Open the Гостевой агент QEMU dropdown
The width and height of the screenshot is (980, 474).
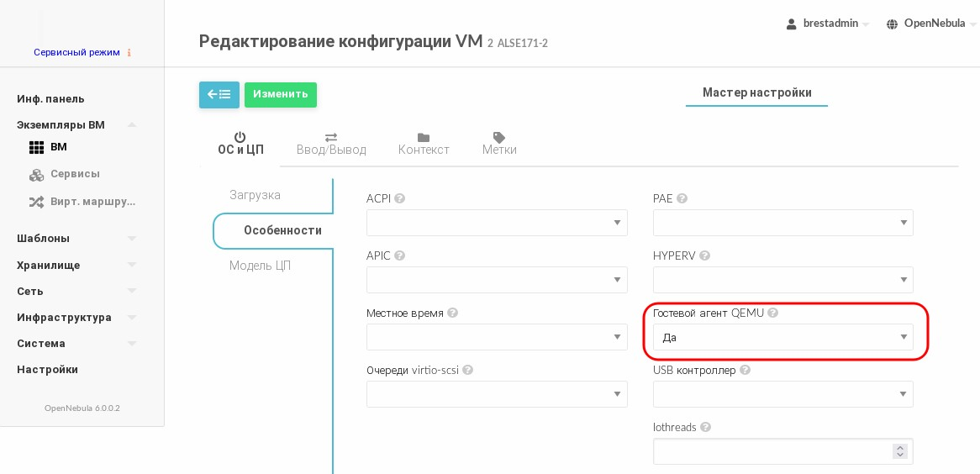tap(783, 337)
